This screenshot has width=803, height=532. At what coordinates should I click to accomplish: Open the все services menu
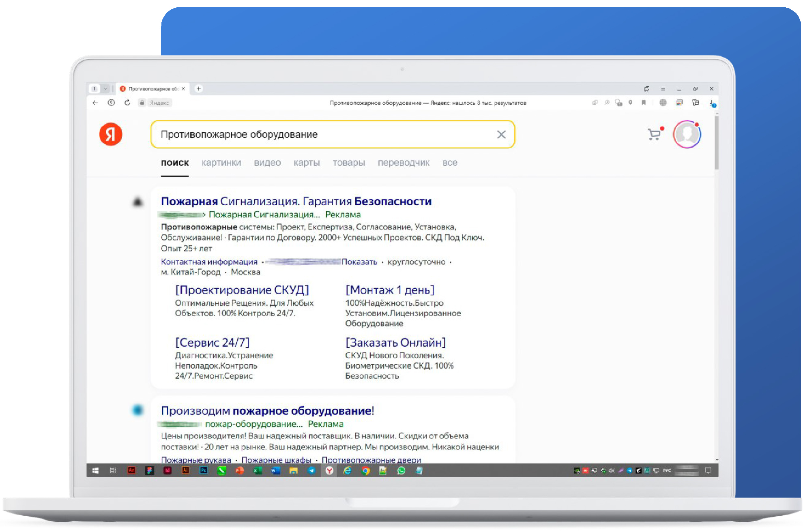(449, 163)
